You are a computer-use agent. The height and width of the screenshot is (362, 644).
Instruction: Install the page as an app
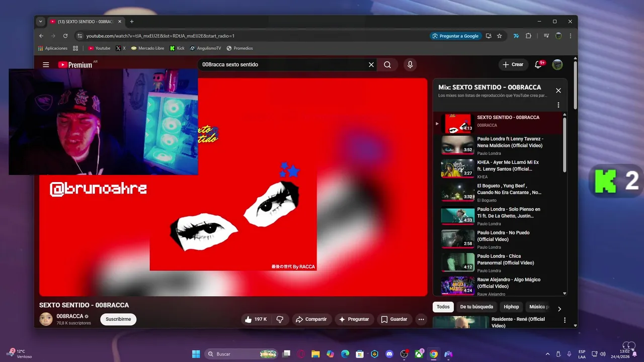489,36
